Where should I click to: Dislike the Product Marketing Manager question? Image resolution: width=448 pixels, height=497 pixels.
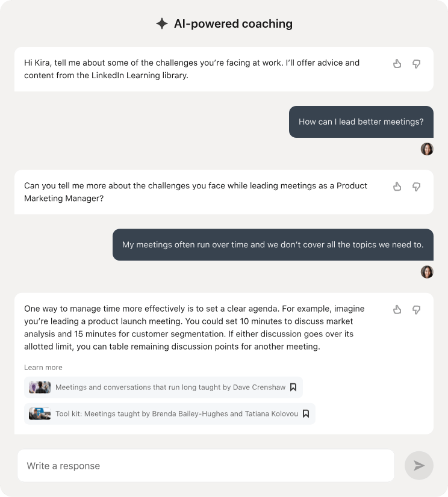(x=416, y=187)
